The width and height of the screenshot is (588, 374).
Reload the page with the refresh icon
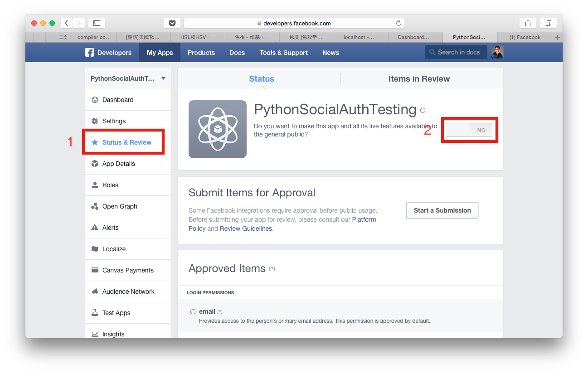tap(398, 23)
